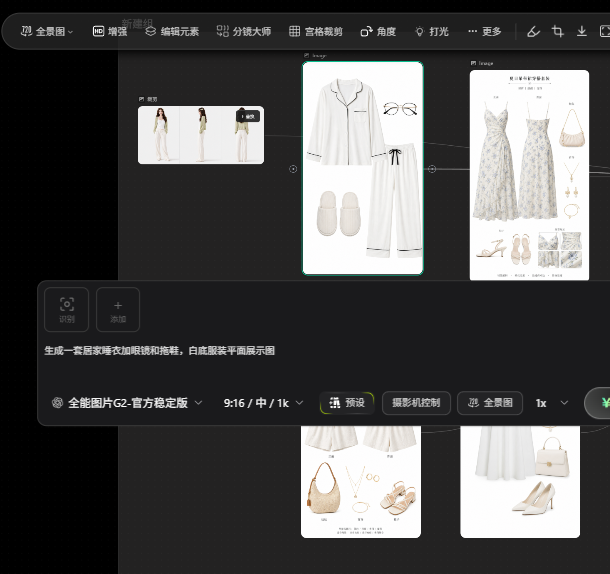The height and width of the screenshot is (574, 610).
Task: Open the 分镜大师 storyboard tool
Action: (244, 32)
